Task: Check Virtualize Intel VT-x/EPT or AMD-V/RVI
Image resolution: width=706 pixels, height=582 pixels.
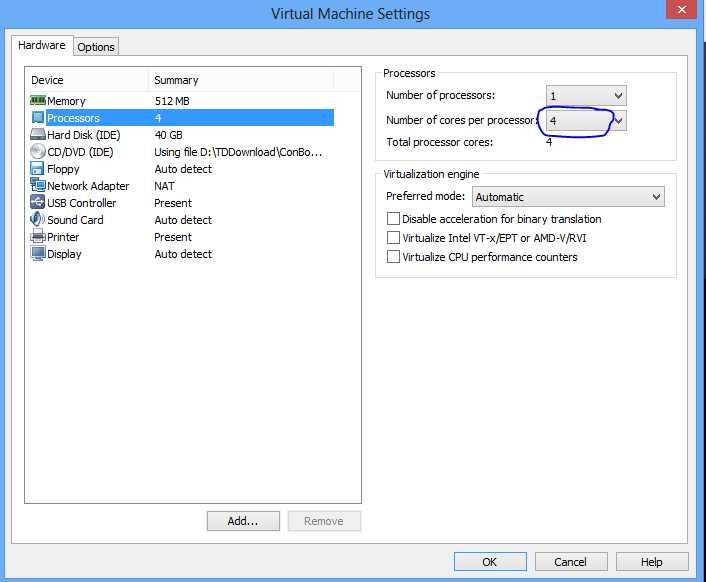Action: click(394, 238)
